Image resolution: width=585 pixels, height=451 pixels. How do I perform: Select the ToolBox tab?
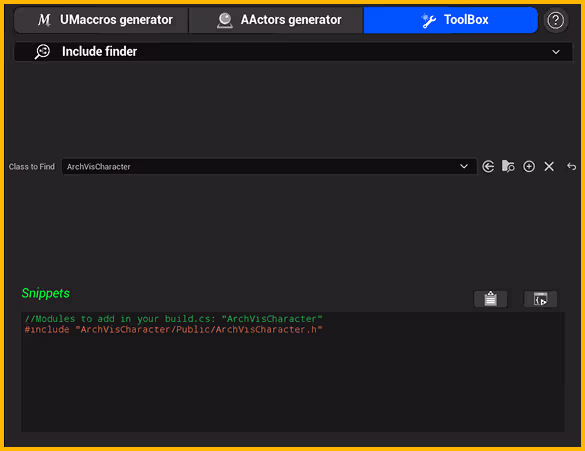(x=450, y=20)
